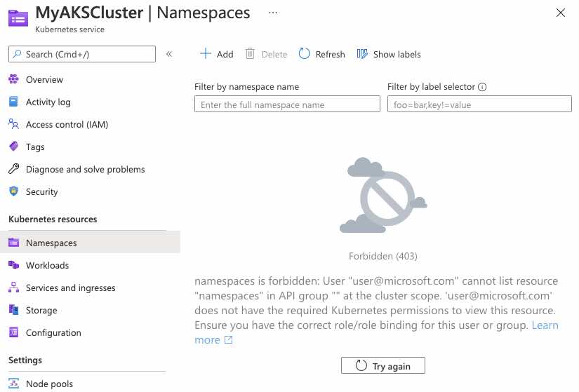Open the Security page
Screen dimensions: 579x392
pyautogui.click(x=41, y=192)
